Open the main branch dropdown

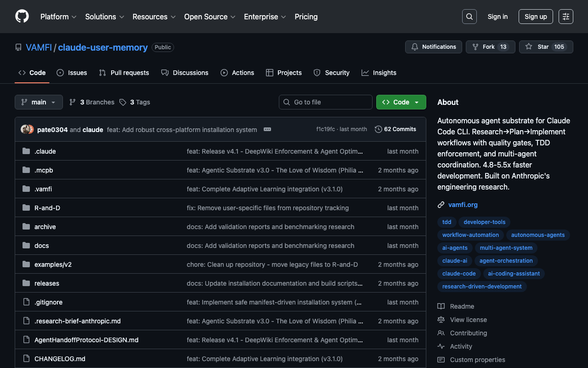tap(39, 102)
